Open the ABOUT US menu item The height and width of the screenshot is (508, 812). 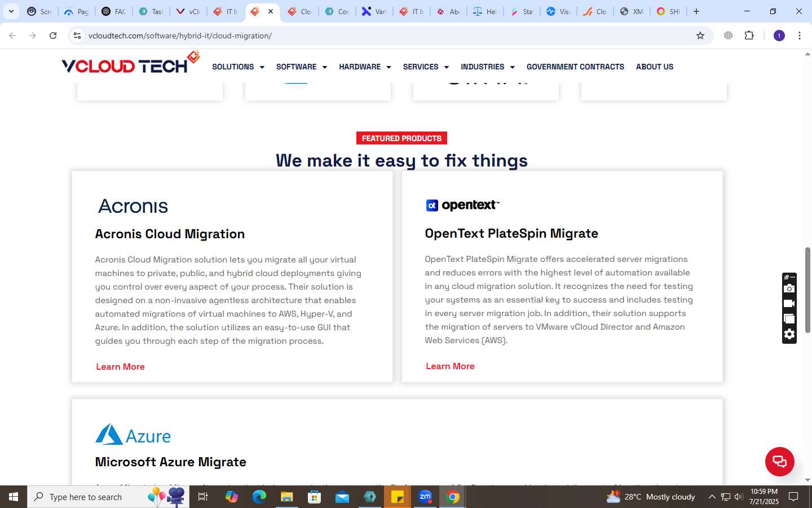pyautogui.click(x=655, y=67)
